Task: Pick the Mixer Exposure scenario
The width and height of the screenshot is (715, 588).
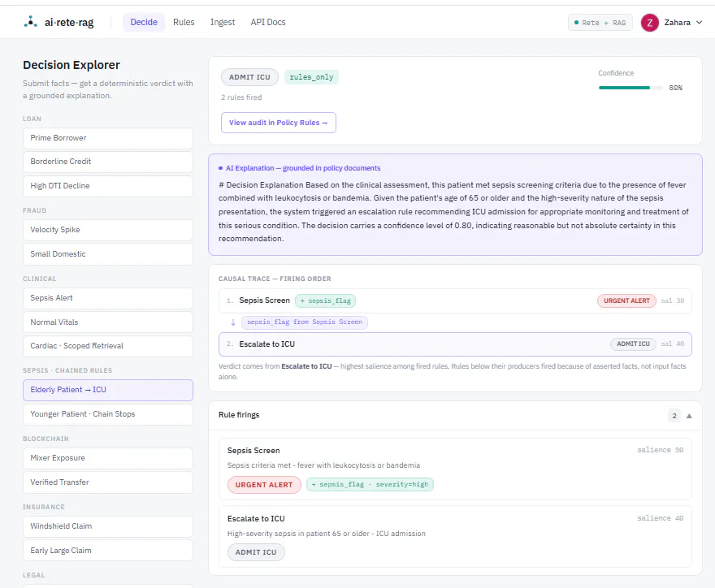Action: [x=107, y=458]
